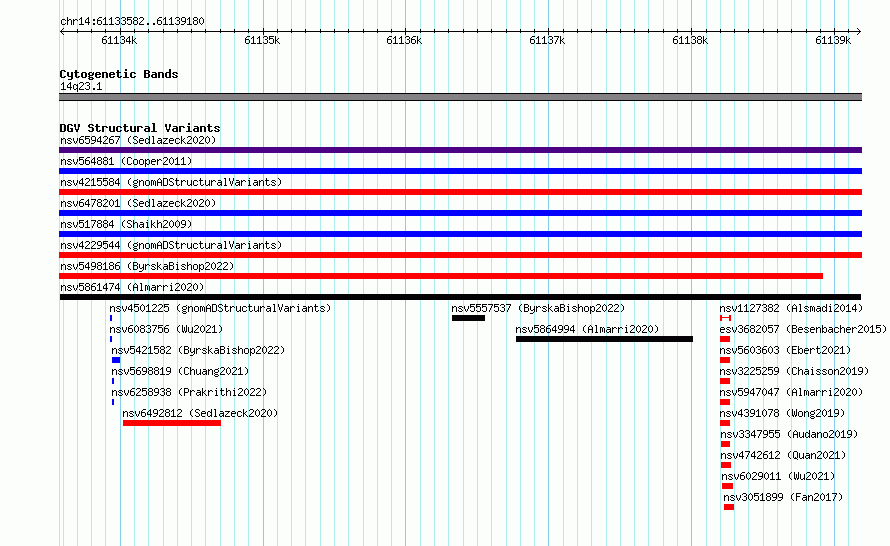Click the nsv3347955 (Audano2019) label

tap(790, 434)
